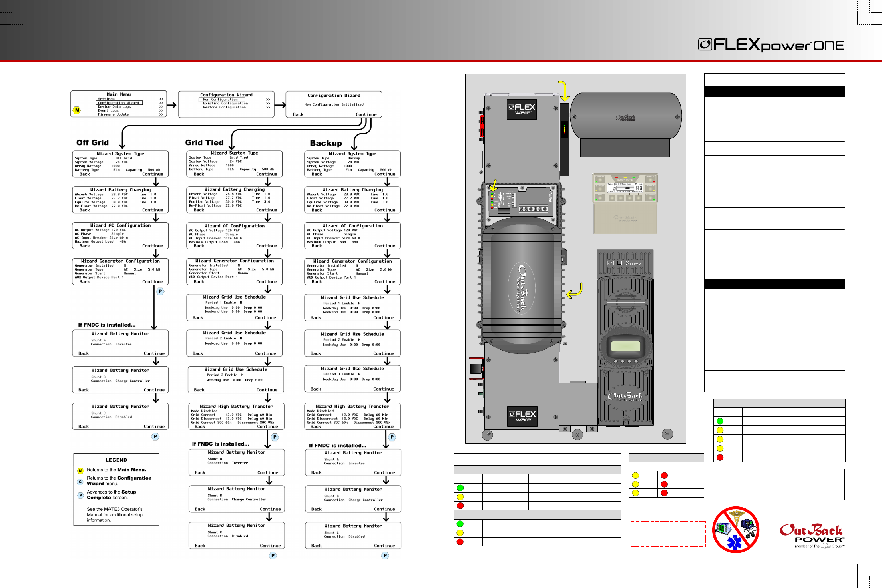Click Continue on New Configuration Initialized screen
Screen dimensions: 882x588
click(366, 114)
